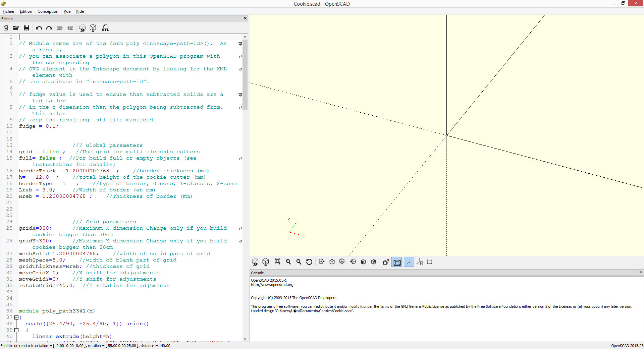This screenshot has height=349, width=644.
Task: Toggle Orthogonal projection
Action: (x=397, y=262)
